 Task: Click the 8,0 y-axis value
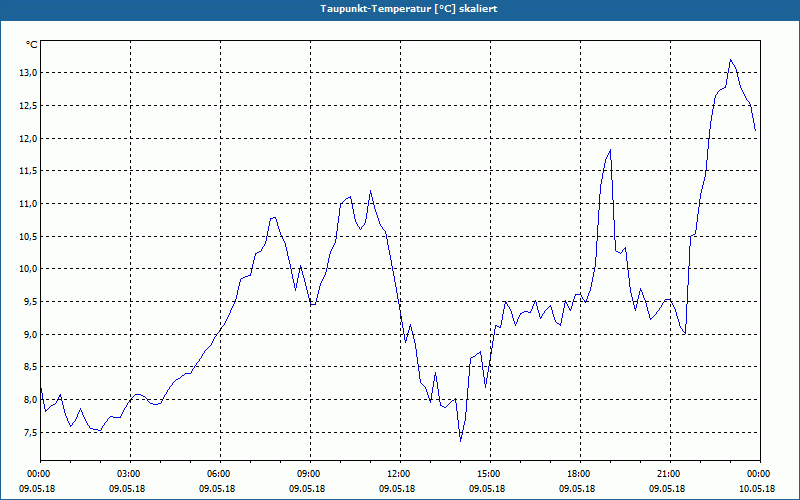pyautogui.click(x=31, y=399)
